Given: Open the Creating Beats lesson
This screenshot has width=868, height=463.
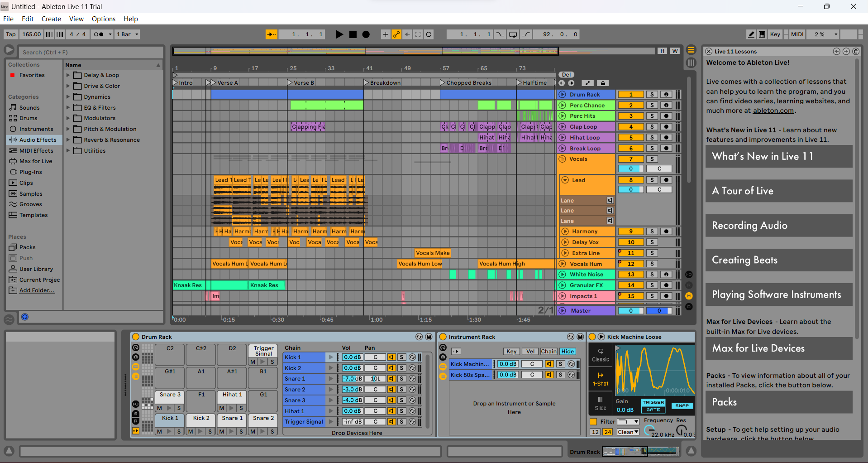Looking at the screenshot, I should (779, 260).
